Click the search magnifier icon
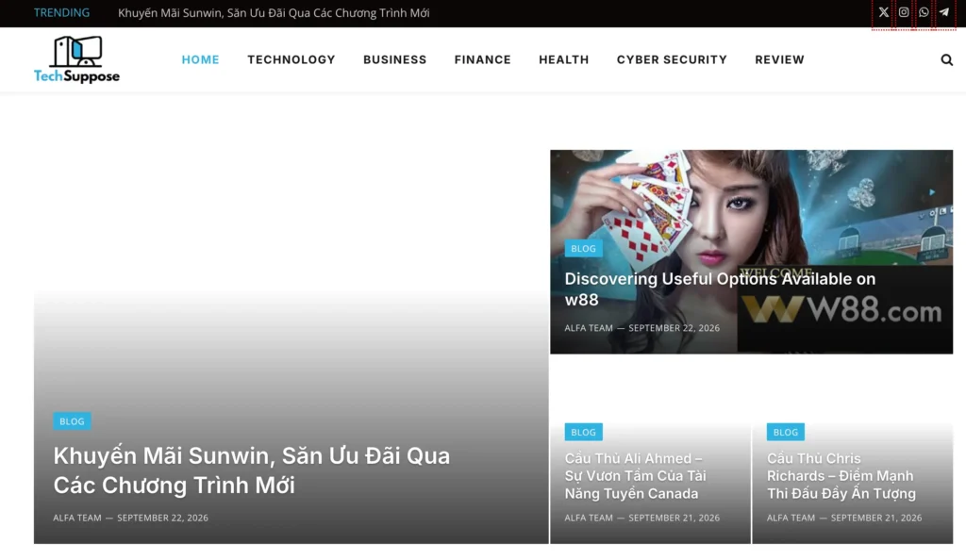The width and height of the screenshot is (966, 560). coord(947,59)
